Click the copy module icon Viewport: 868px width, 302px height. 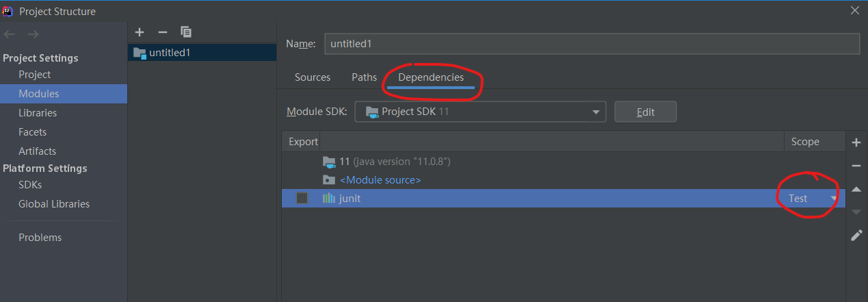186,32
